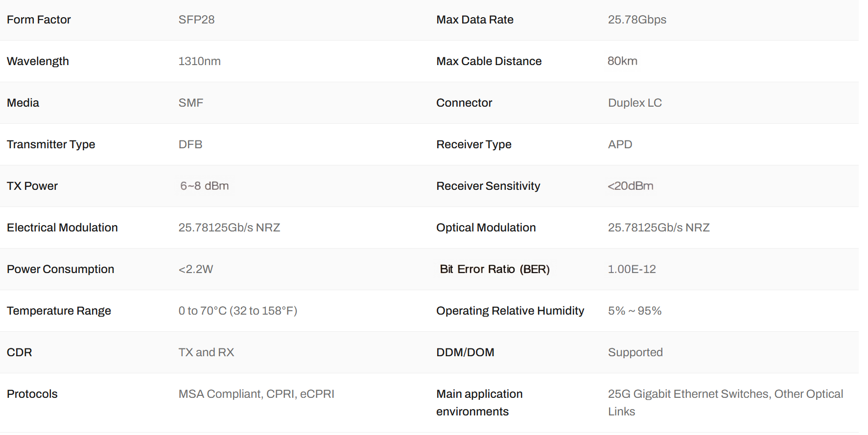Viewport: 868px width, 435px height.
Task: Click the Receiver Type APD value
Action: tap(620, 144)
